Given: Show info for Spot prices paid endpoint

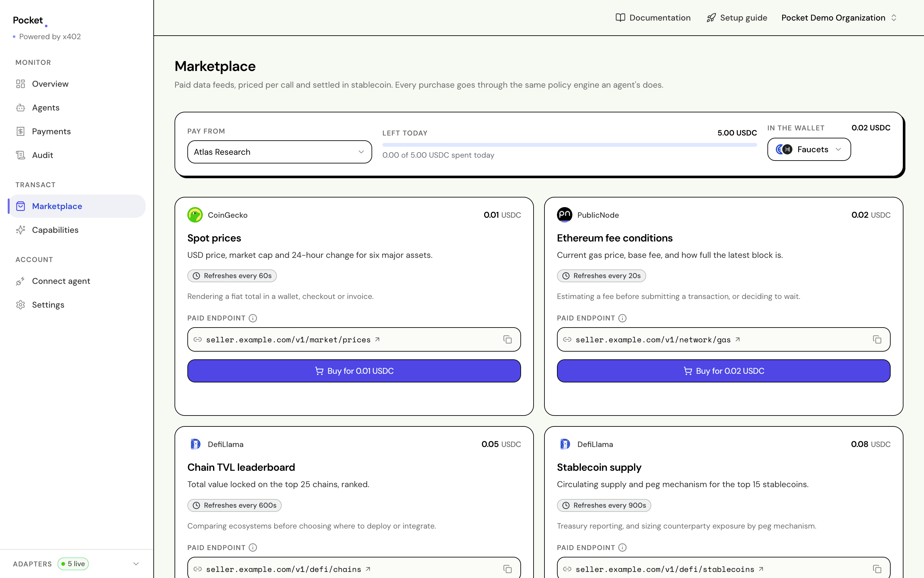Looking at the screenshot, I should tap(253, 318).
